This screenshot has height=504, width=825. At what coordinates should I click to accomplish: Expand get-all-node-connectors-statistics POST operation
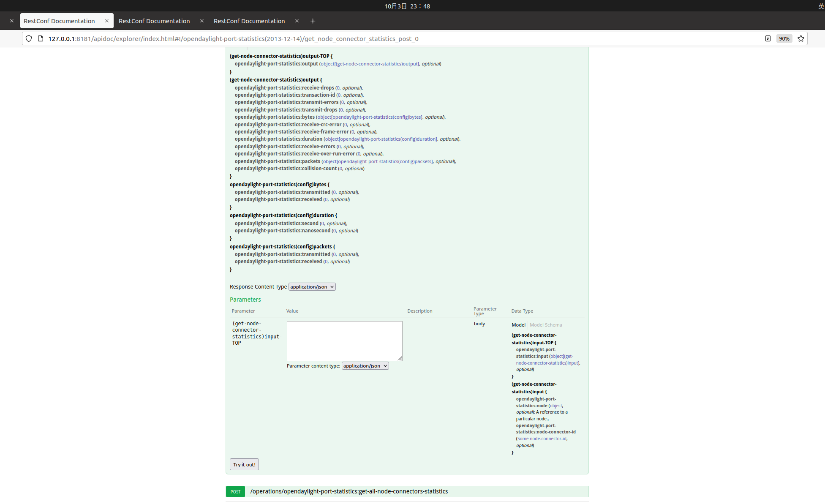(349, 491)
